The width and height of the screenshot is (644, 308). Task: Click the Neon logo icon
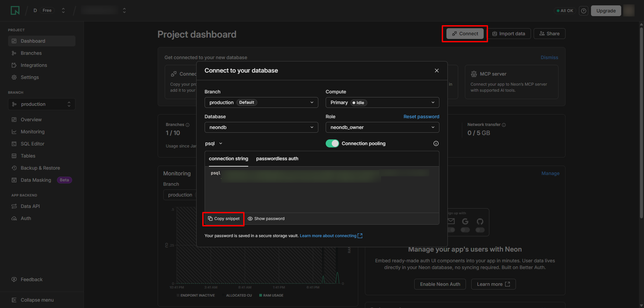coord(15,11)
